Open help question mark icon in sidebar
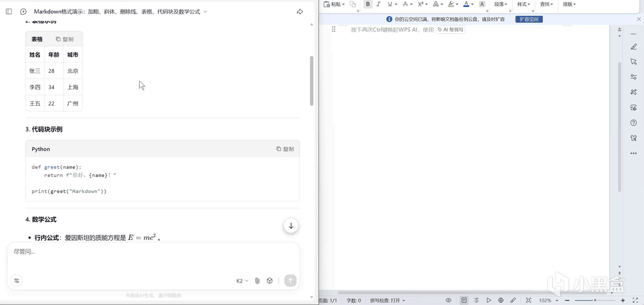Viewport: 644px width, 305px height. click(633, 123)
